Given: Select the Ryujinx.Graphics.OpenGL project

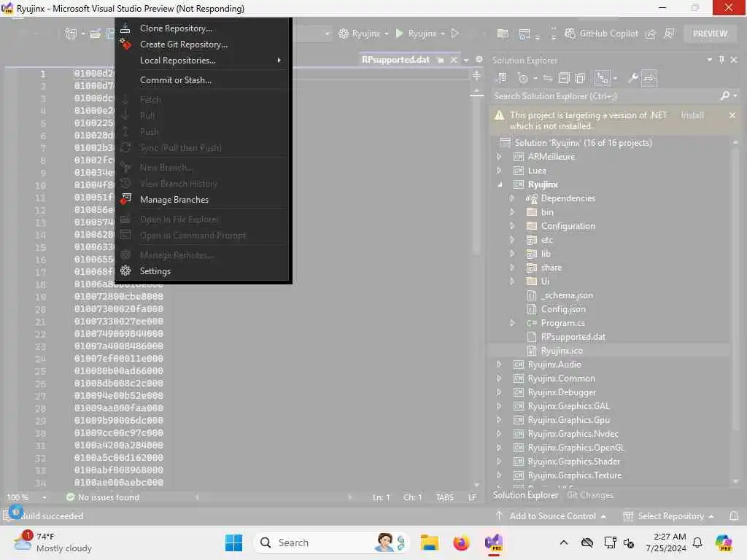Looking at the screenshot, I should [576, 448].
